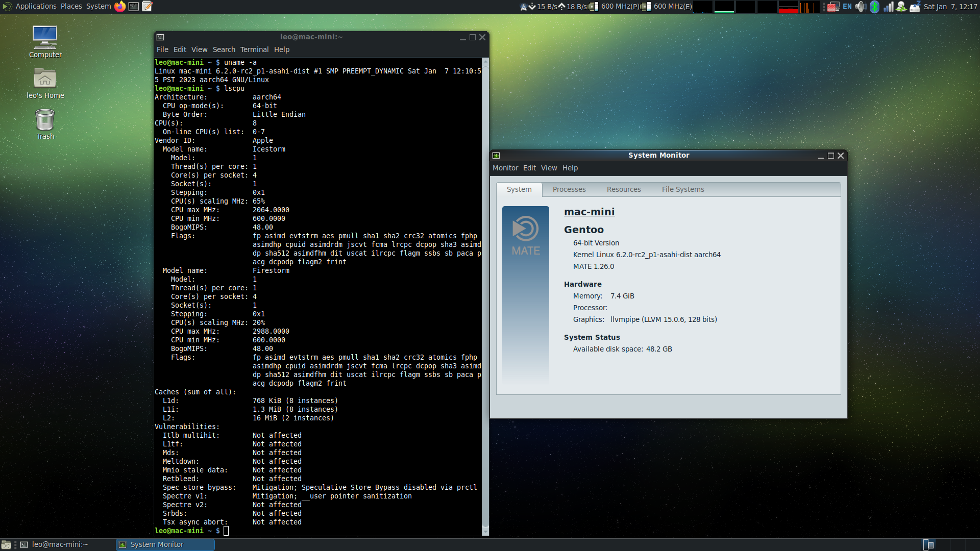Open the Help menu in System Monitor
The image size is (980, 551).
tap(570, 167)
